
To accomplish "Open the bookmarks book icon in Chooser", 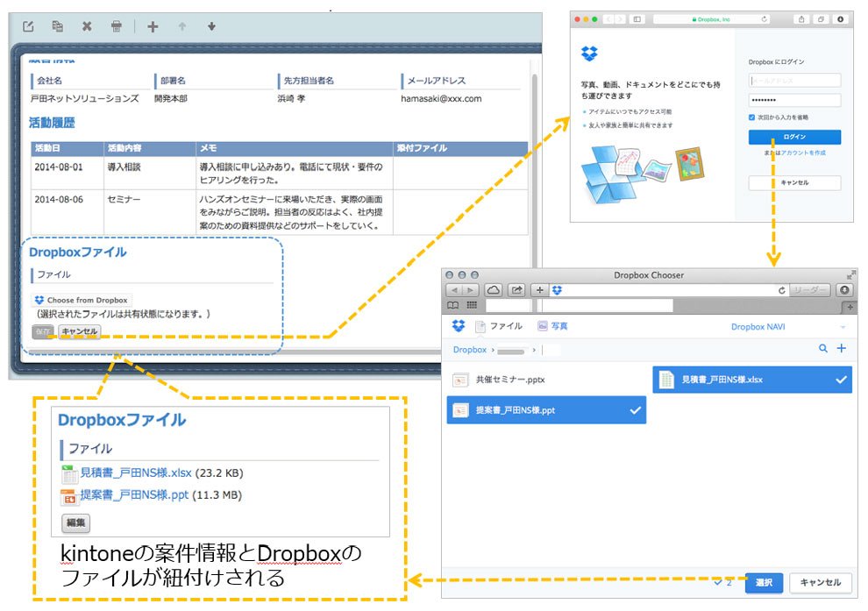I will coord(452,305).
